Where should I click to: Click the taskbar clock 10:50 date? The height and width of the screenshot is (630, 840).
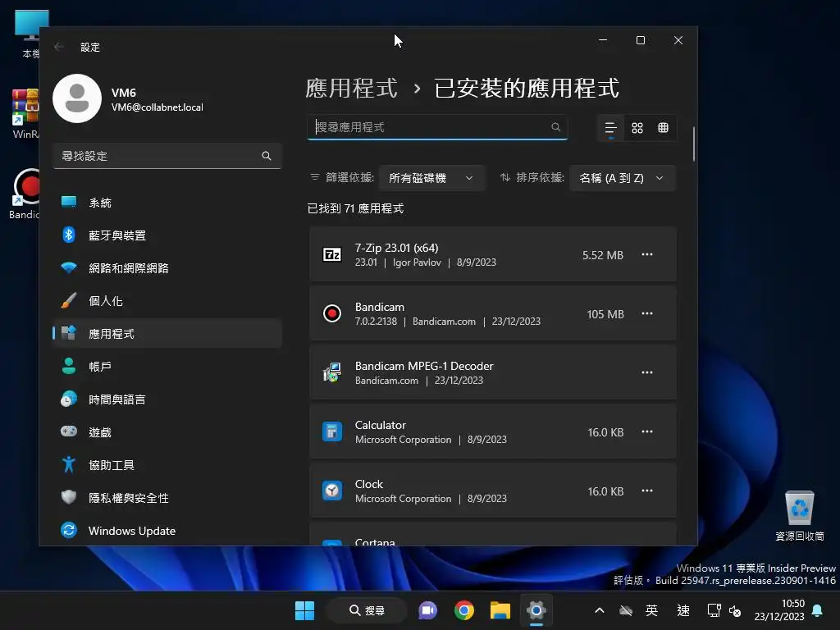[x=779, y=610]
